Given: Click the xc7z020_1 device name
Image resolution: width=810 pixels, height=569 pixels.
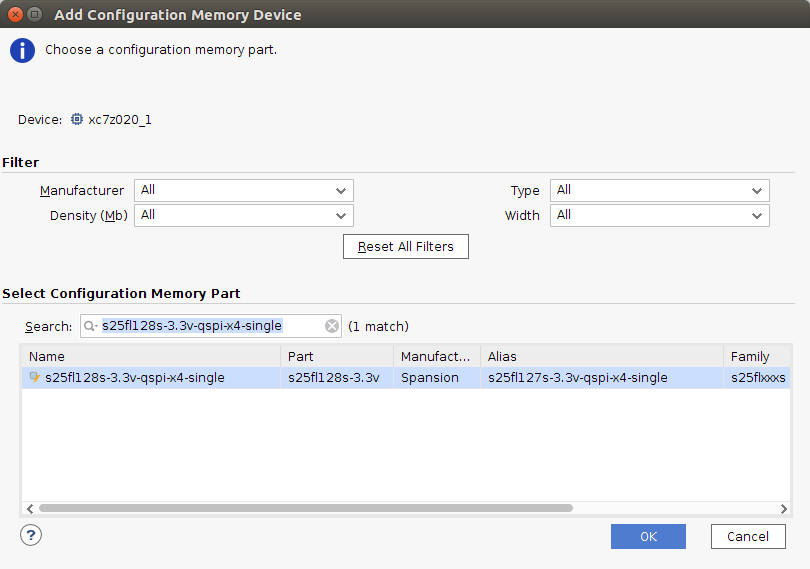Looking at the screenshot, I should click(120, 120).
